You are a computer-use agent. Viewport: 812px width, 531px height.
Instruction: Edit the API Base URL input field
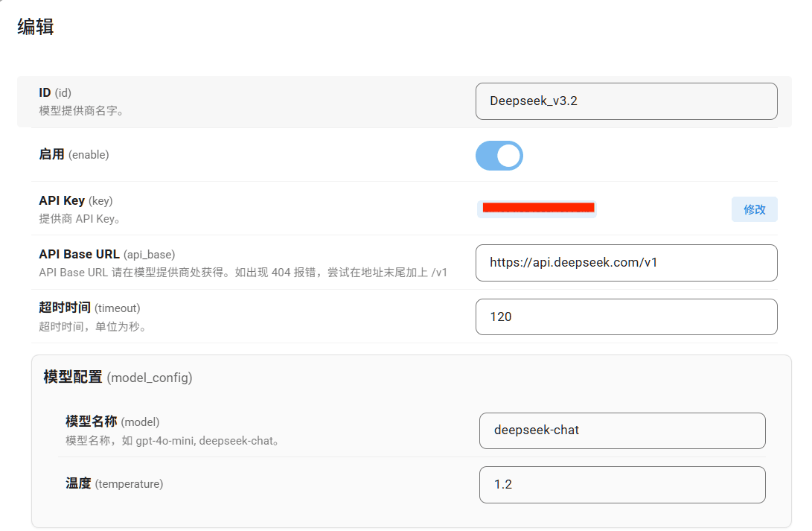click(626, 263)
